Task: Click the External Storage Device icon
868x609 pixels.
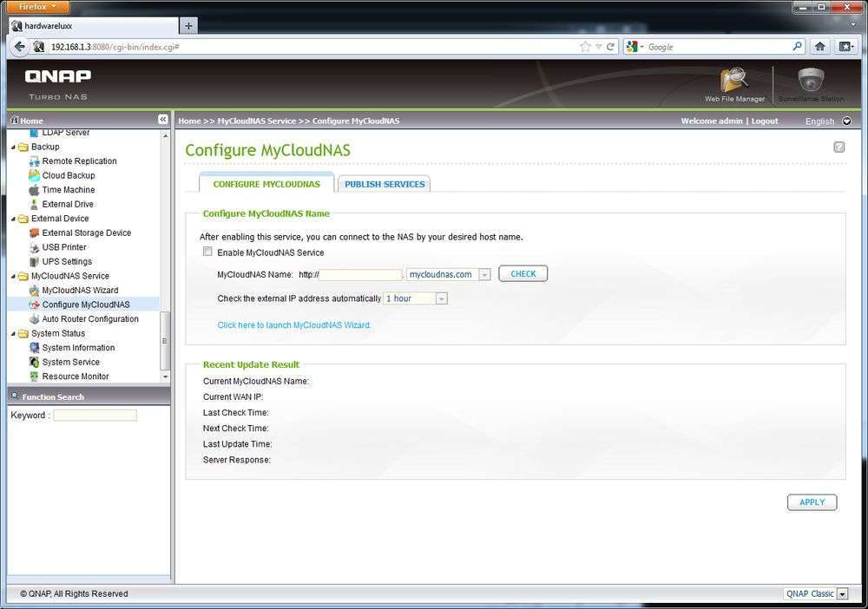Action: 35,232
